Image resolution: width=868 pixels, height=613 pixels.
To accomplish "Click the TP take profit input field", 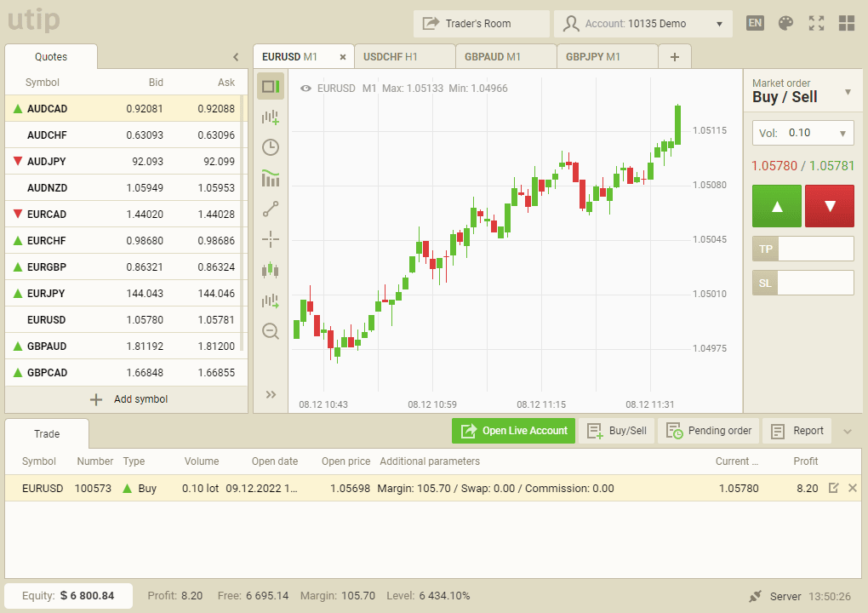I will pos(815,249).
